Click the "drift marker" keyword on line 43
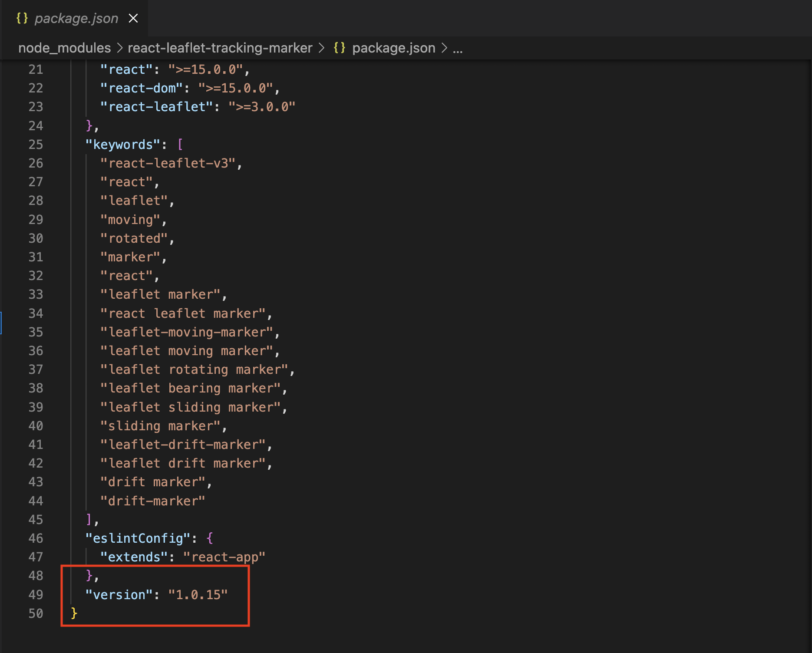812x653 pixels. pos(153,482)
